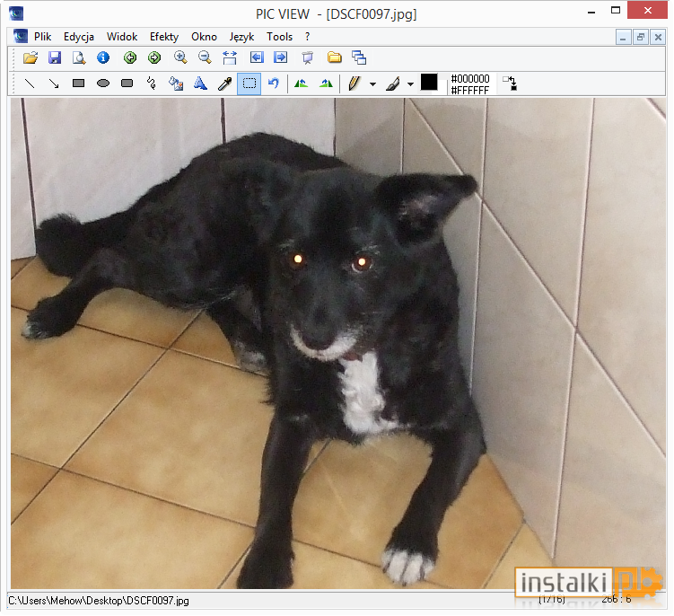Toggle the rectangular selection tool
Image resolution: width=674 pixels, height=616 pixels.
pos(249,84)
